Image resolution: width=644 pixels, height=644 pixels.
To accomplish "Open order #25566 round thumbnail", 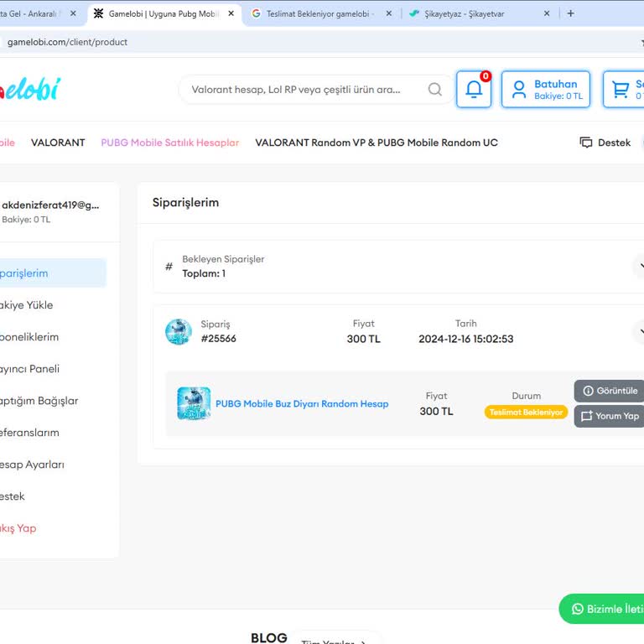I will tap(179, 331).
